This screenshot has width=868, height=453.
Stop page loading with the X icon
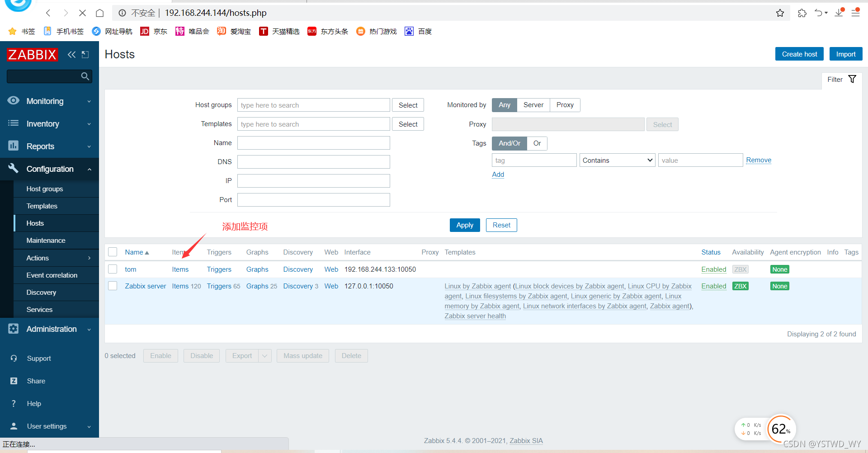82,13
